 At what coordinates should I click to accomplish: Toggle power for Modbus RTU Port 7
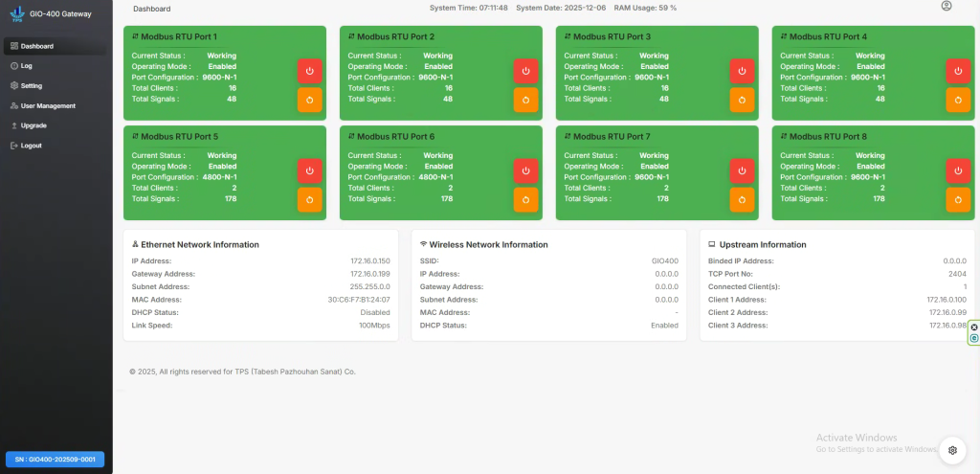coord(742,170)
